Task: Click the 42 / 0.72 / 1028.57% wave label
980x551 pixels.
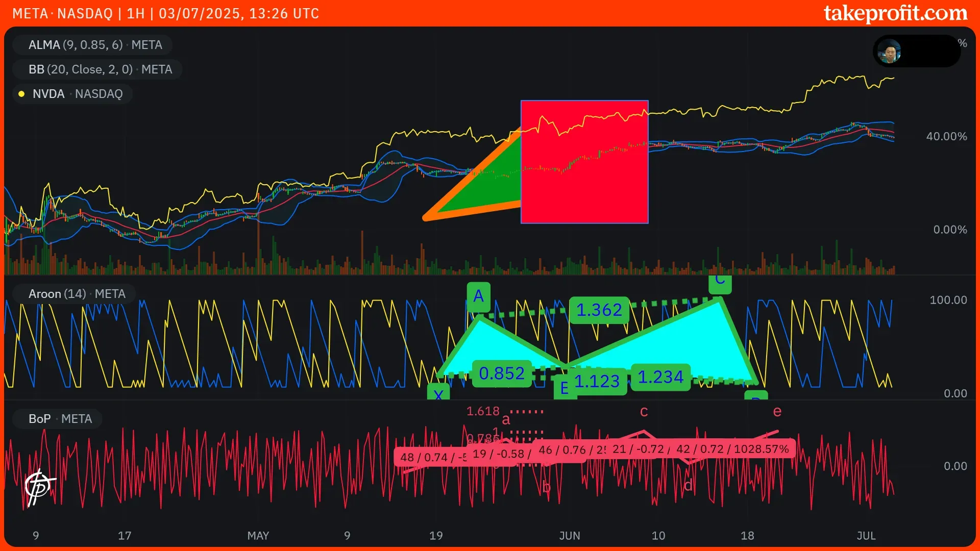Action: coord(732,449)
